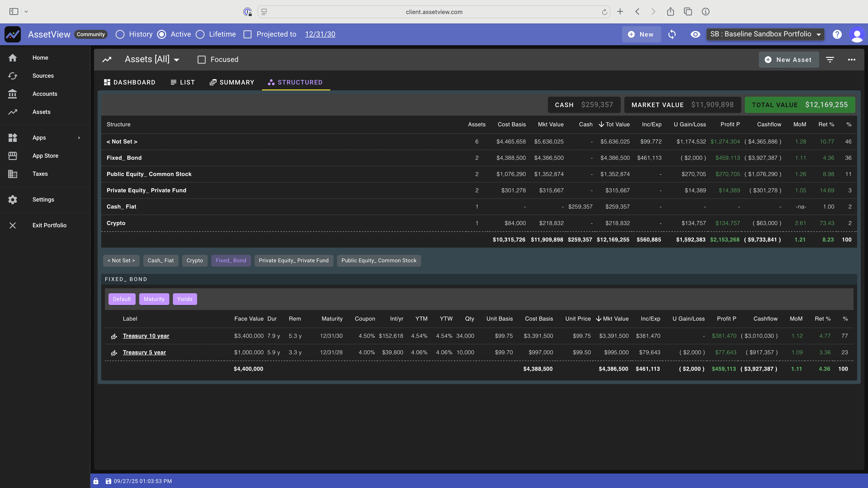Open the Taxes section
The image size is (868, 488).
pyautogui.click(x=40, y=174)
